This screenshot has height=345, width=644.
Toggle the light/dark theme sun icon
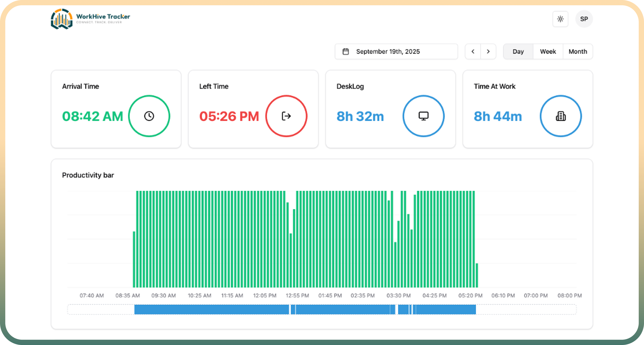pyautogui.click(x=560, y=19)
